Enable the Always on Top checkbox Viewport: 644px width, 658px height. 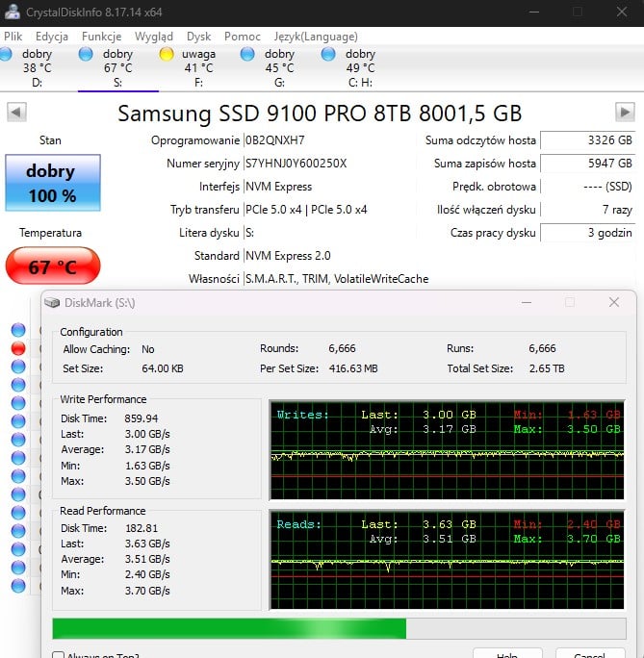(x=59, y=656)
